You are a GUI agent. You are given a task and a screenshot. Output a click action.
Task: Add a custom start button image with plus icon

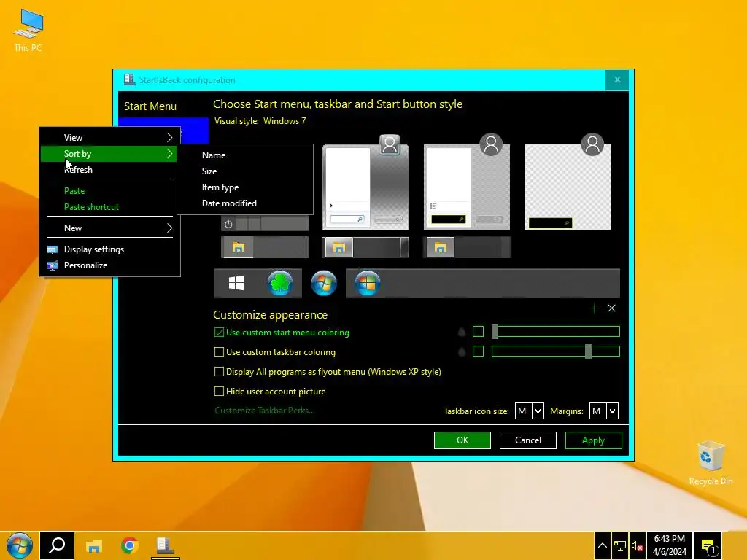[x=594, y=308]
